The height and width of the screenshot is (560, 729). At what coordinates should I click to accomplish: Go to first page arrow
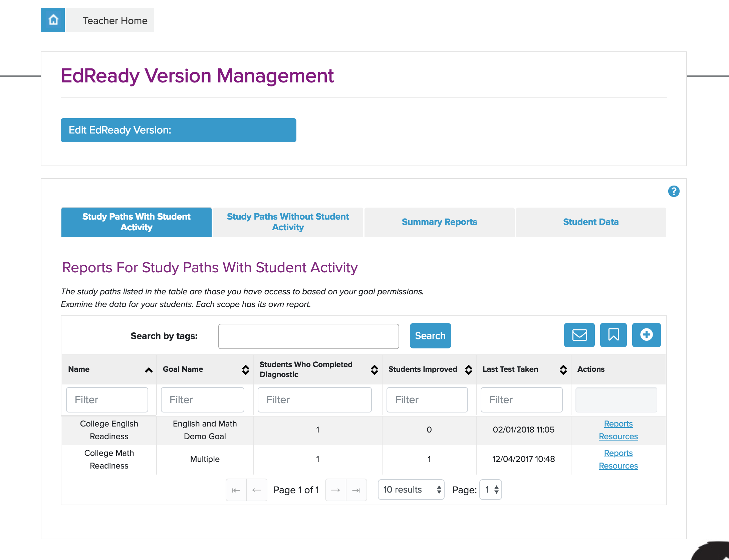pos(236,490)
